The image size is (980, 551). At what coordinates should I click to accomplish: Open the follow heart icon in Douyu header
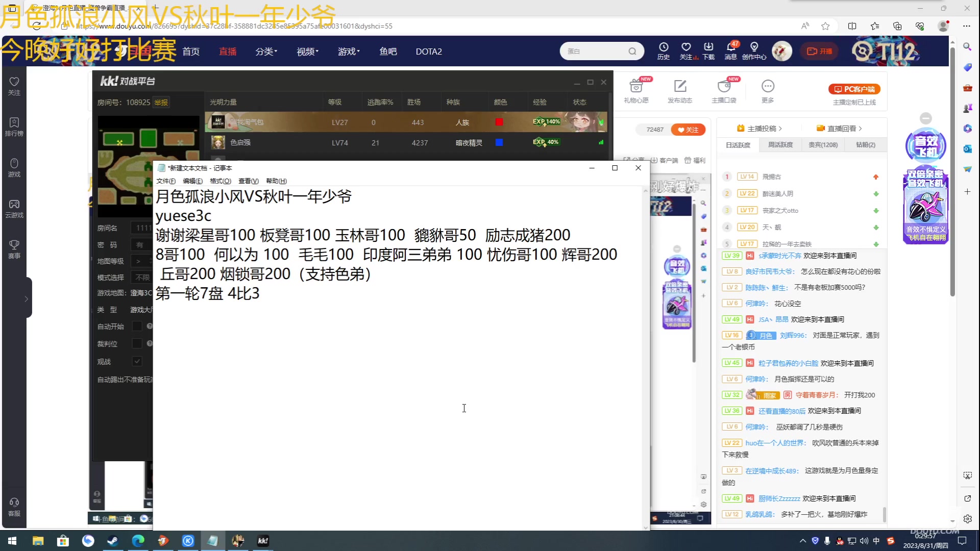[687, 51]
